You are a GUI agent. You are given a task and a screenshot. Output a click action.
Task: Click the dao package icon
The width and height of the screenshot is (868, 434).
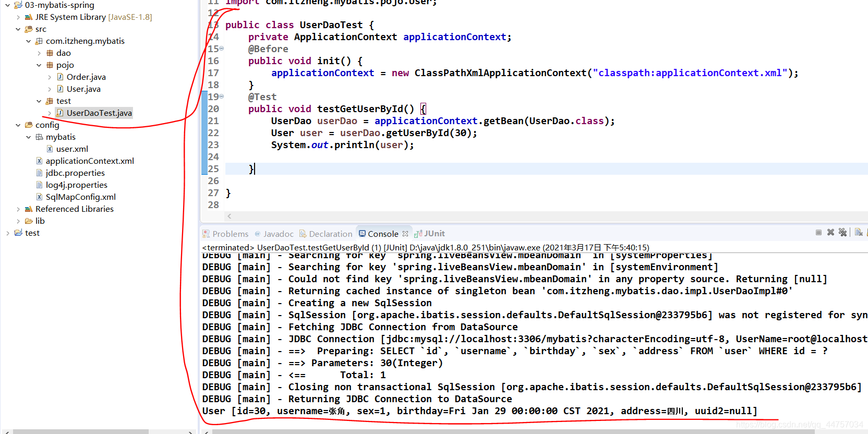coord(50,53)
